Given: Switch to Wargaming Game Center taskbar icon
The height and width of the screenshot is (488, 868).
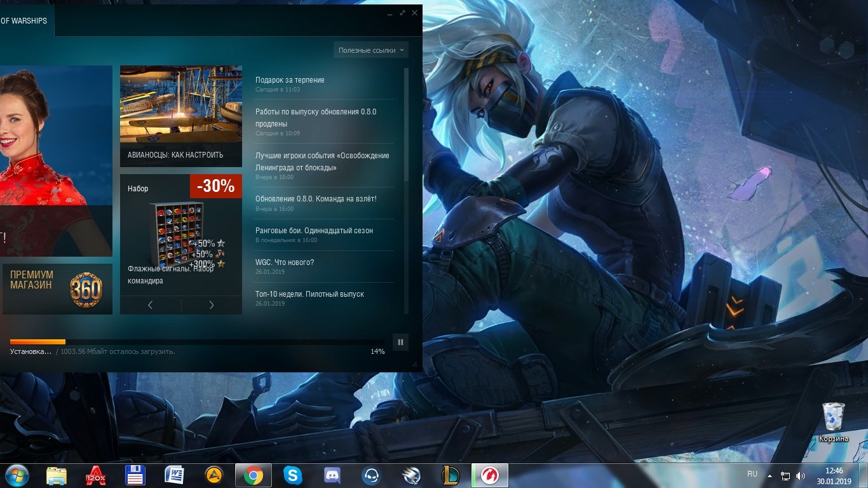Looking at the screenshot, I should [490, 475].
